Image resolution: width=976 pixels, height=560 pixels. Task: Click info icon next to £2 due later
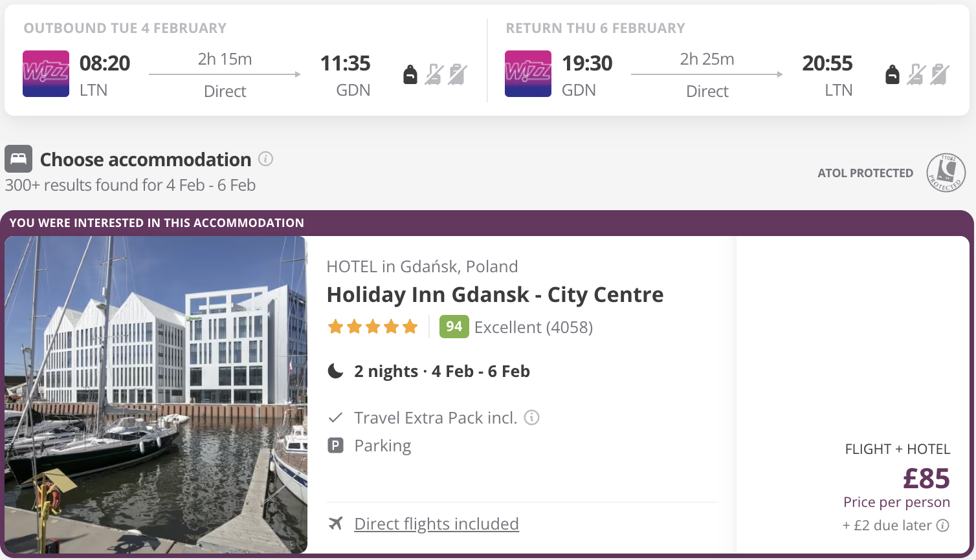943,525
